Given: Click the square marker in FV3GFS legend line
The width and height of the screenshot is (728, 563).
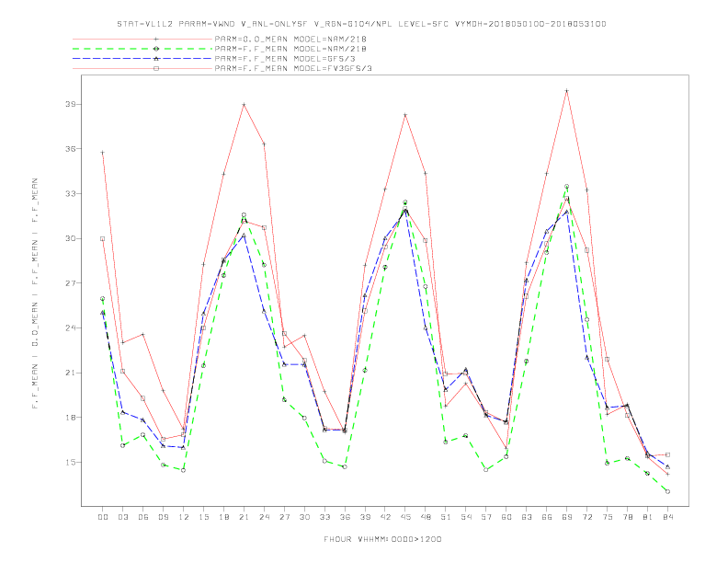Looking at the screenshot, I should pyautogui.click(x=156, y=68).
